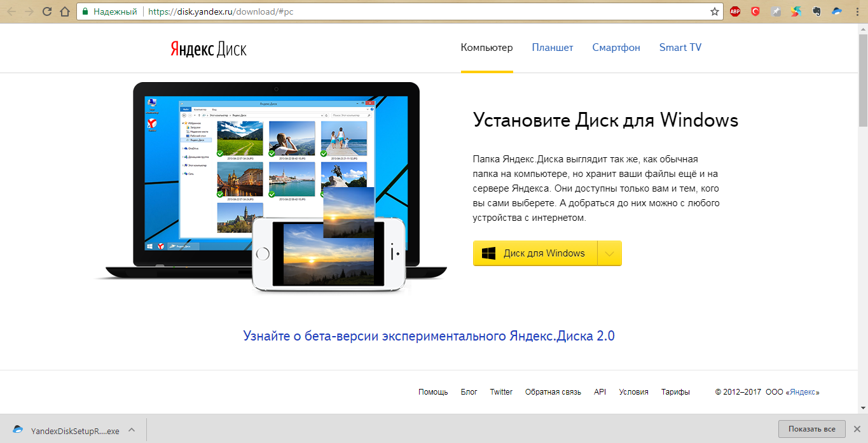868x443 pixels.
Task: Open the Условия footer link
Action: point(633,392)
